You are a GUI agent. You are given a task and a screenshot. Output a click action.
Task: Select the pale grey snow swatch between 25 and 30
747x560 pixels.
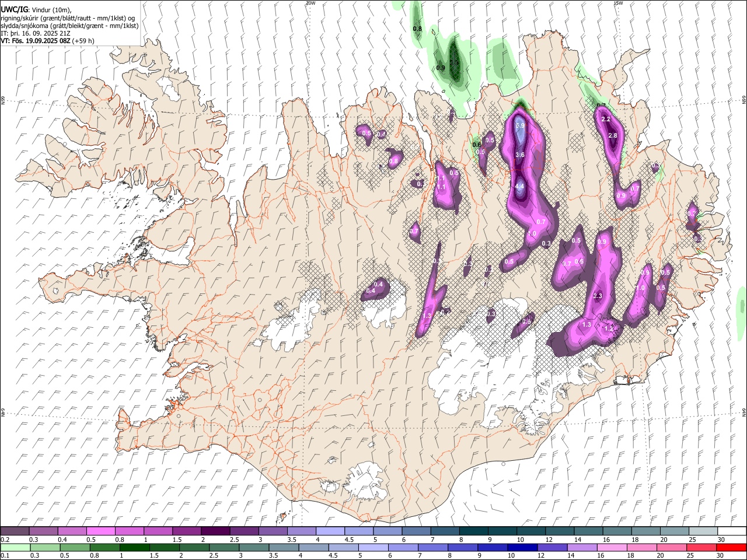pos(703,531)
